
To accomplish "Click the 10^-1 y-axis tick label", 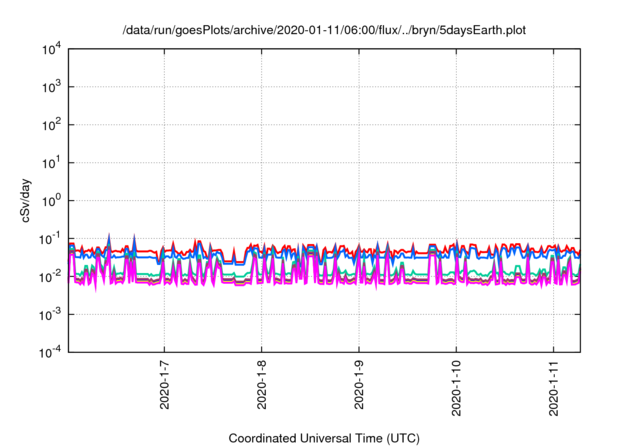I will point(50,239).
